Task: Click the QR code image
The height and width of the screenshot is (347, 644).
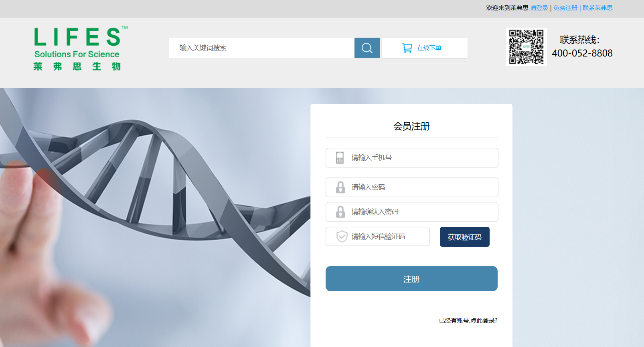Action: [x=526, y=47]
